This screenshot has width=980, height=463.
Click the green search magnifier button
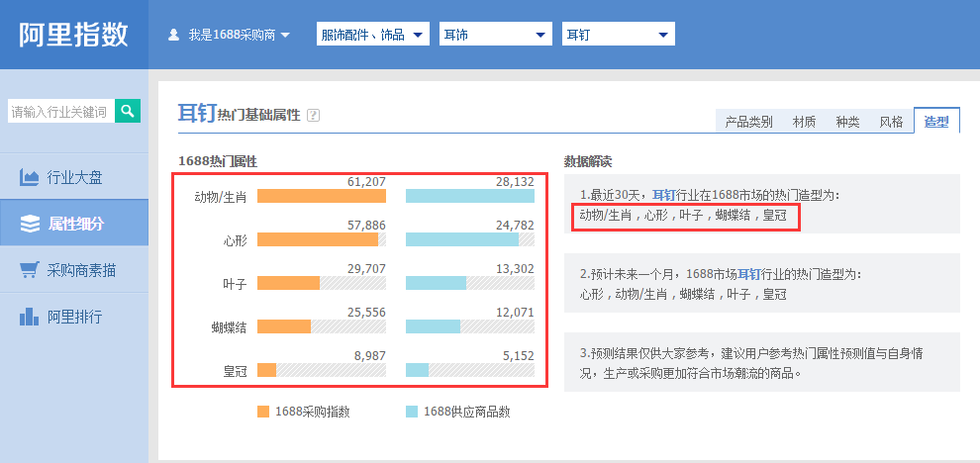(128, 111)
